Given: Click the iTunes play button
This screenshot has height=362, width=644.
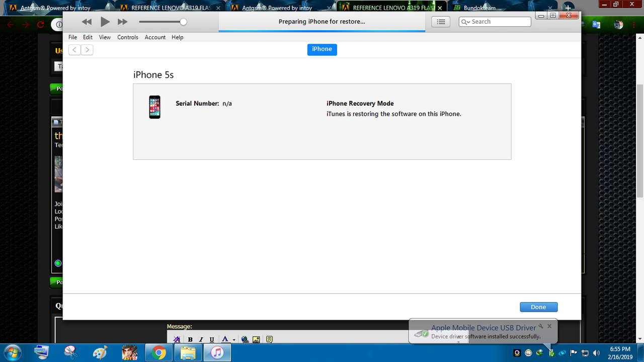Looking at the screenshot, I should (x=105, y=22).
